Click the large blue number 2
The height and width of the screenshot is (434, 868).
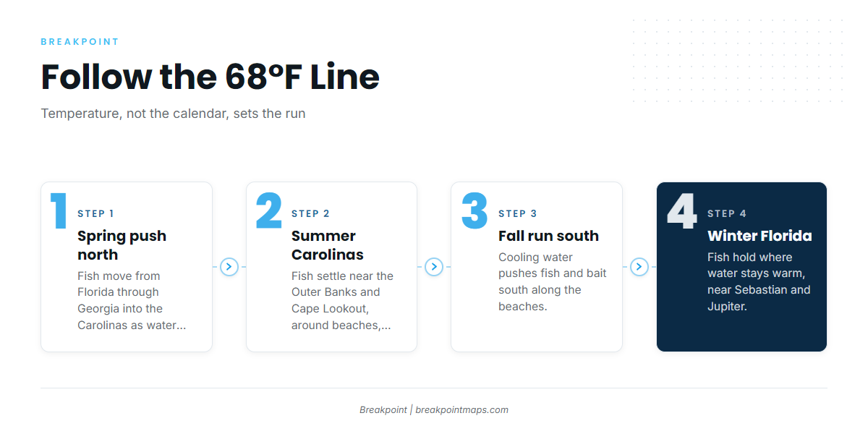pyautogui.click(x=269, y=211)
